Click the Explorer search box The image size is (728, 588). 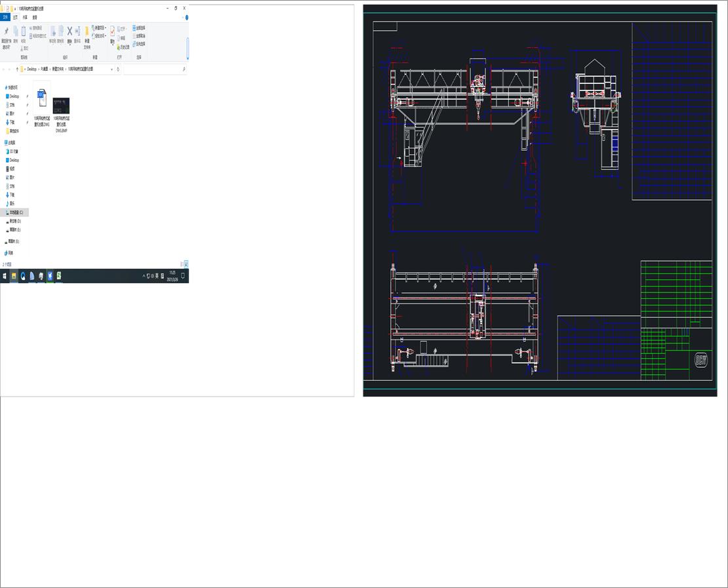click(154, 69)
